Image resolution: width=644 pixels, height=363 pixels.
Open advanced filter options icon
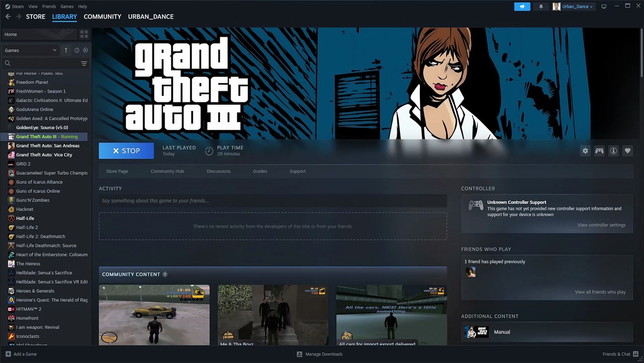84,64
